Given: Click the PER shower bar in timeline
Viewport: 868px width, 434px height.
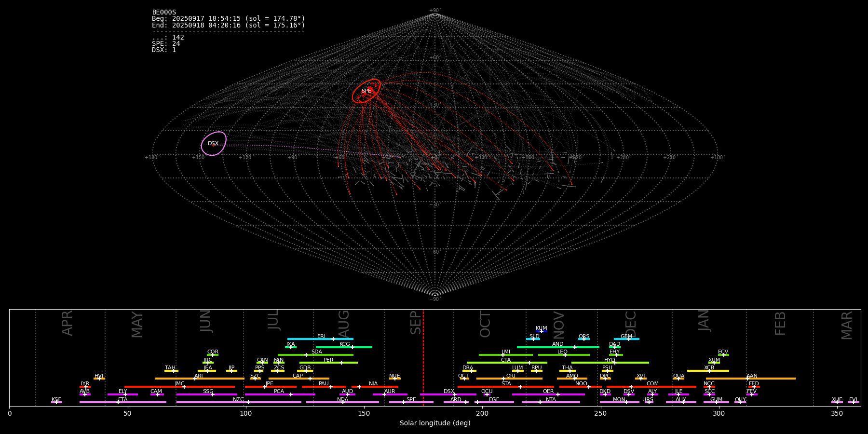Looking at the screenshot, I should click(328, 363).
